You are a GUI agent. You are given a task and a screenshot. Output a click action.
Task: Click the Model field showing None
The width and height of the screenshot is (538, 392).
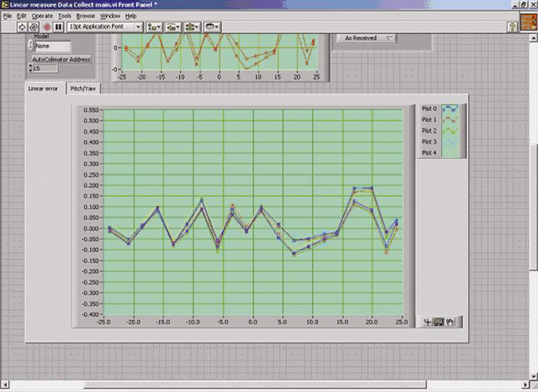(x=52, y=46)
